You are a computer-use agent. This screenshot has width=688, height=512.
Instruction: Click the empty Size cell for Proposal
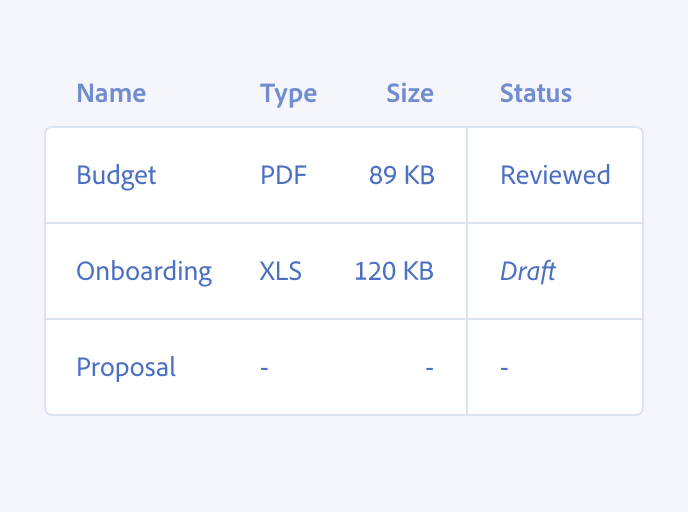(429, 368)
